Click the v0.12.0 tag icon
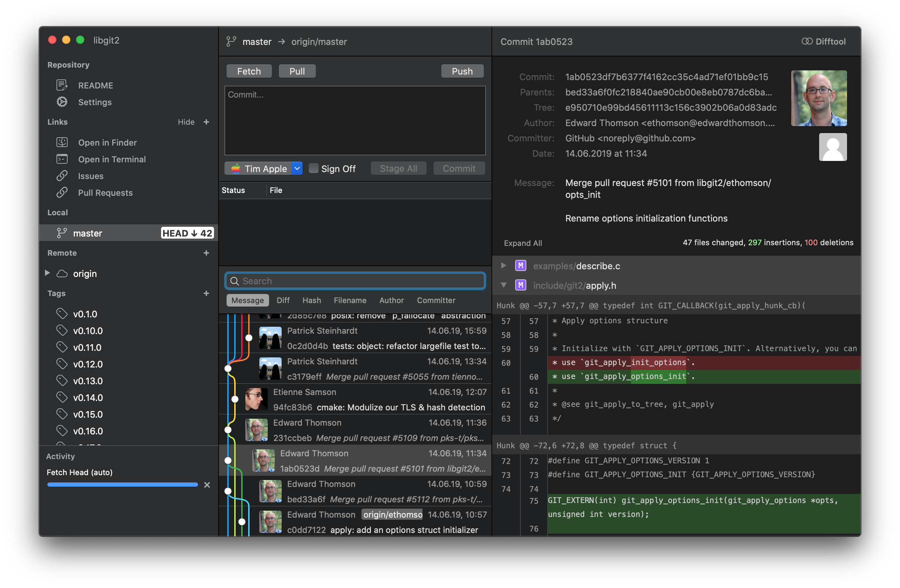The image size is (900, 588). point(62,364)
